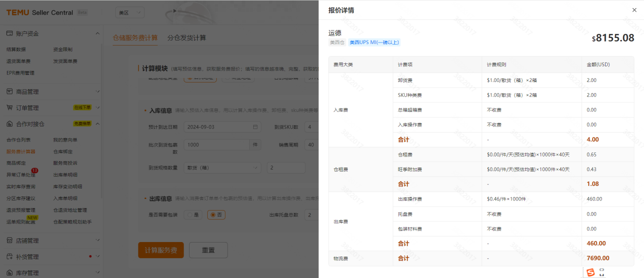Click the 账户资金 wallet icon
Image resolution: width=644 pixels, height=278 pixels.
tap(9, 33)
